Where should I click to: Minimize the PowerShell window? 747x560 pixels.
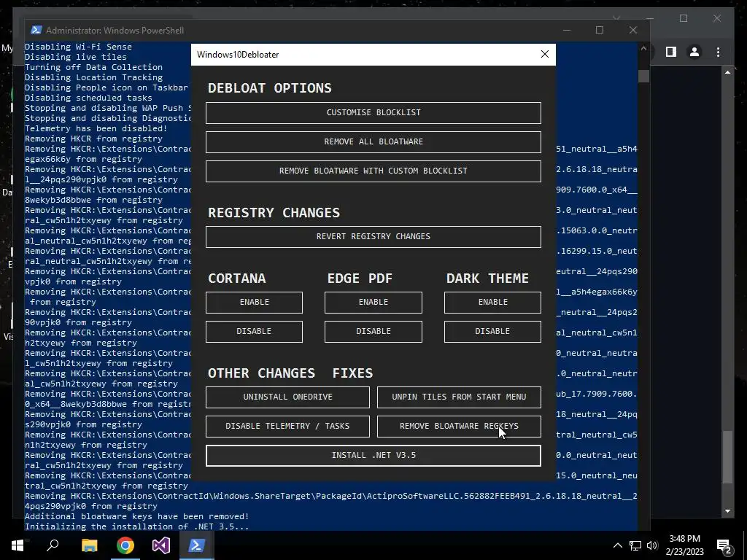coord(566,30)
